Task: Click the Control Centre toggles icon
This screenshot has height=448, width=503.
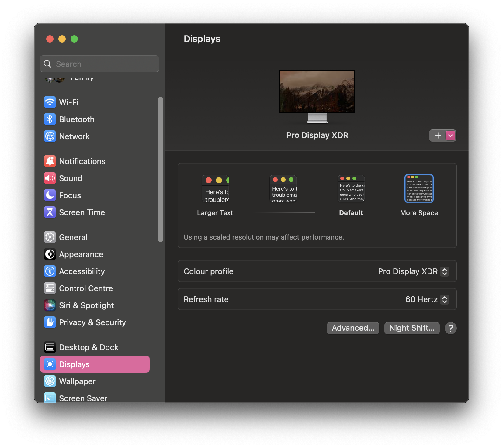Action: tap(50, 288)
